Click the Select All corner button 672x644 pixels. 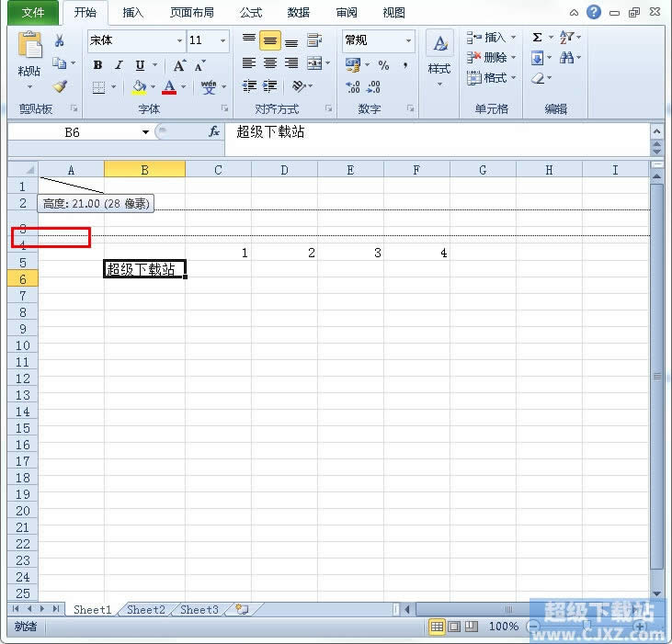point(23,170)
